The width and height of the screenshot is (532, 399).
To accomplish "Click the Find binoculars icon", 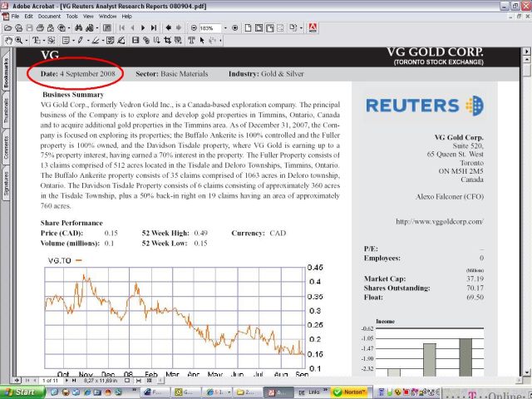I will click(x=79, y=28).
